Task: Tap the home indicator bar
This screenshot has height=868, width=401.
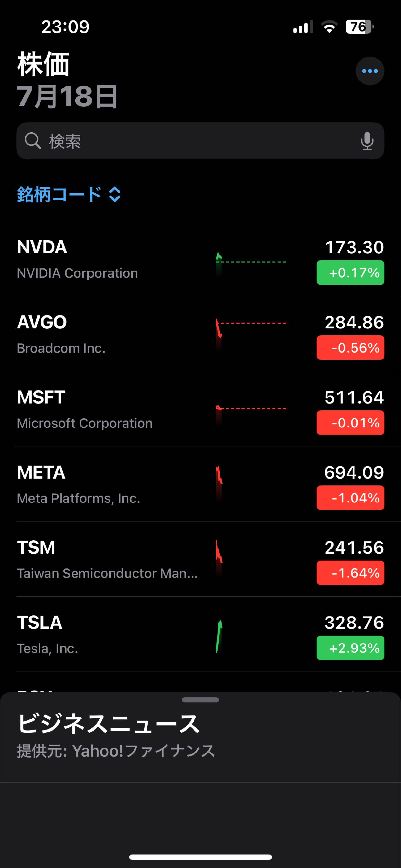Action: point(200,857)
